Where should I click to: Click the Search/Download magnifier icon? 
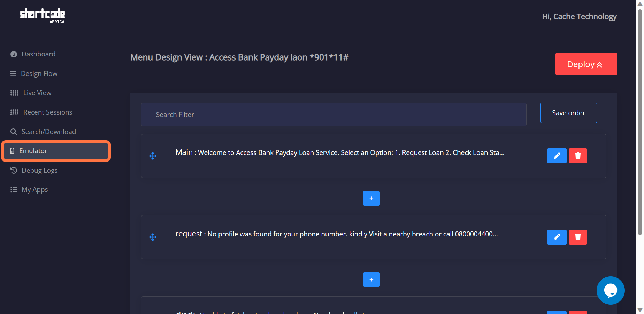14,132
